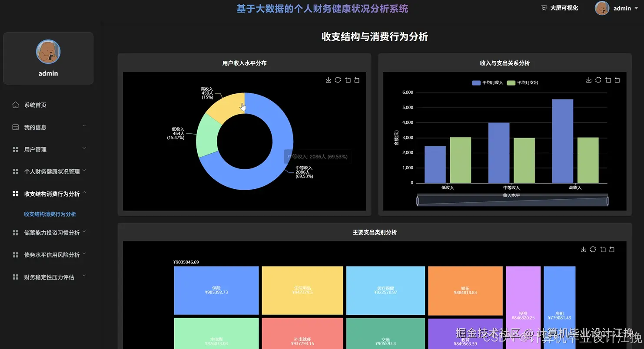Select the light green 水电煤 treemap tile
This screenshot has height=349, width=644.
[x=216, y=333]
